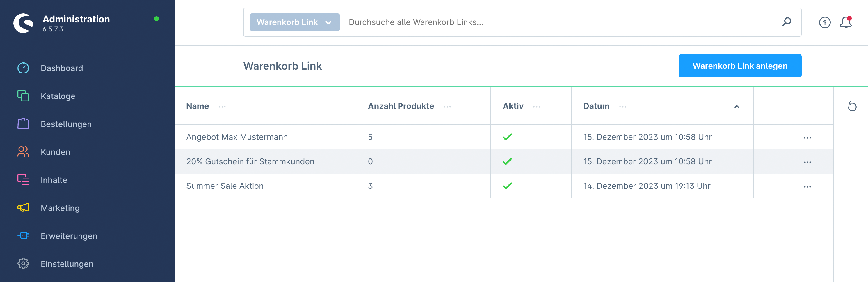Click the Marketing megaphone icon
The width and height of the screenshot is (868, 282).
point(23,208)
